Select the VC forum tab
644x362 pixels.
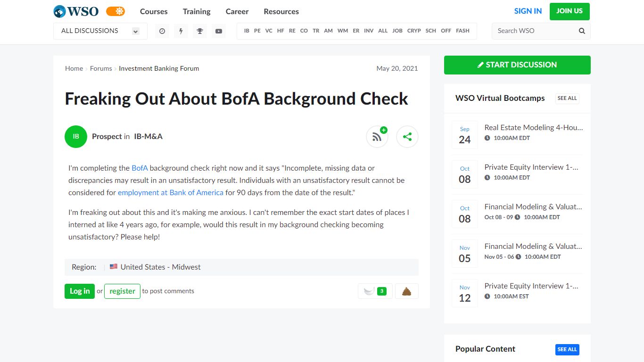point(269,31)
